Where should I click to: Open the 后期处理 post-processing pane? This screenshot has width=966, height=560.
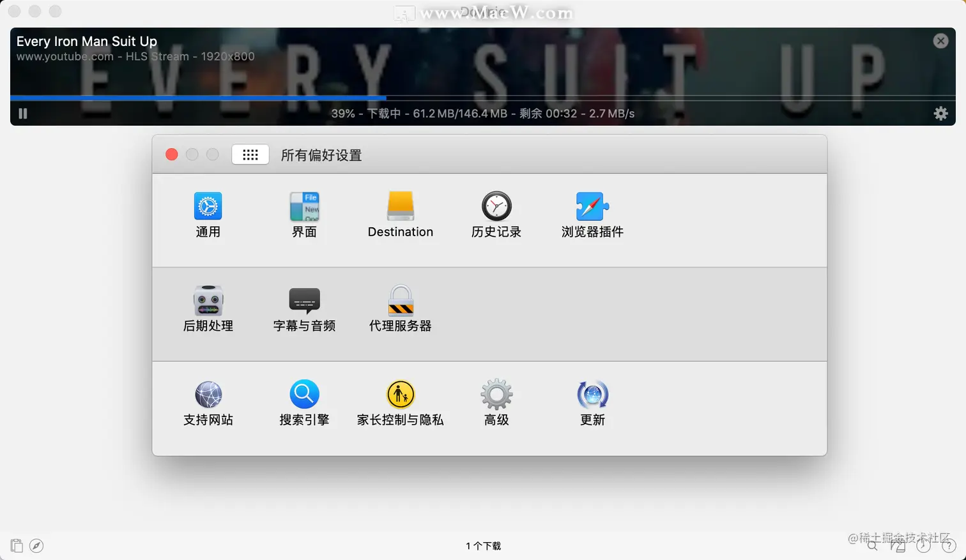208,309
